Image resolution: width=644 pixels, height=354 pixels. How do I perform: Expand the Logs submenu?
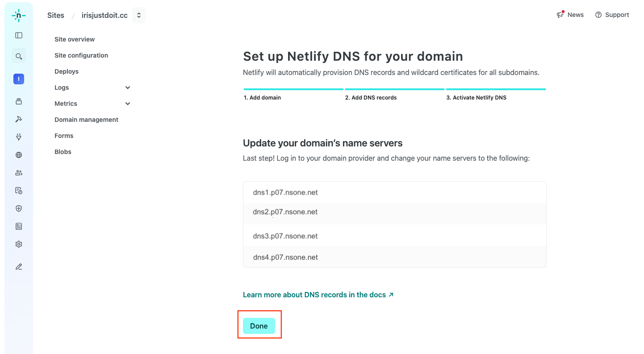tap(128, 87)
